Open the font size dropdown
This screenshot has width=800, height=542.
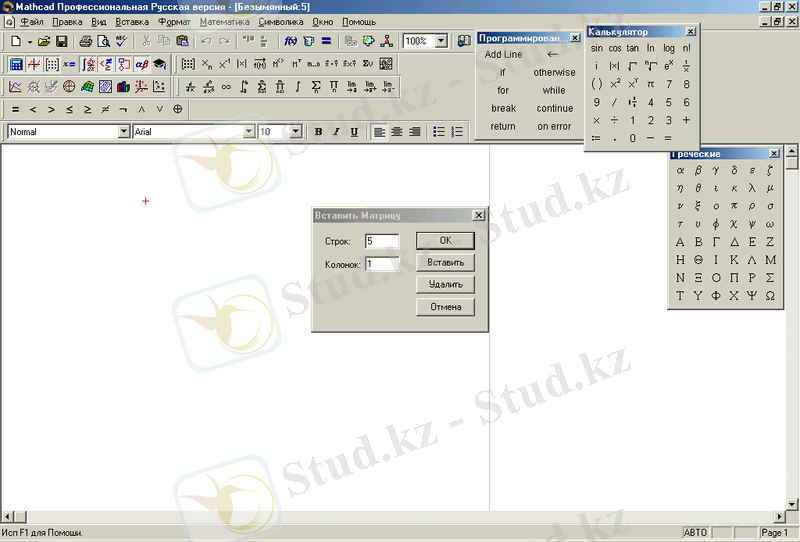[296, 132]
